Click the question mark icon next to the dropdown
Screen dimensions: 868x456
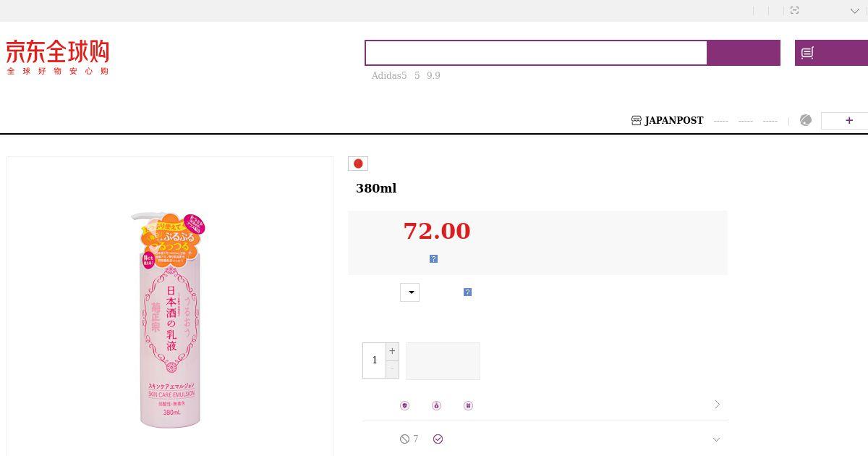coord(467,292)
